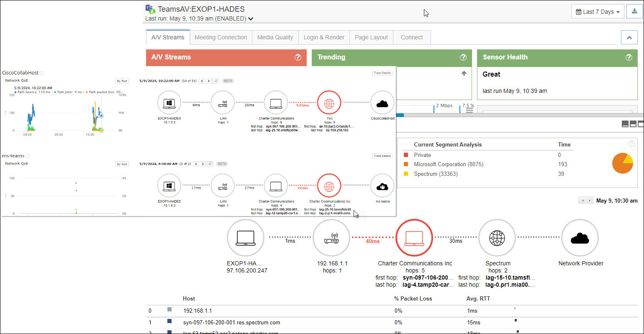Screen dimensions: 644x334
Task: Select the Login & Render tab
Action: click(324, 37)
